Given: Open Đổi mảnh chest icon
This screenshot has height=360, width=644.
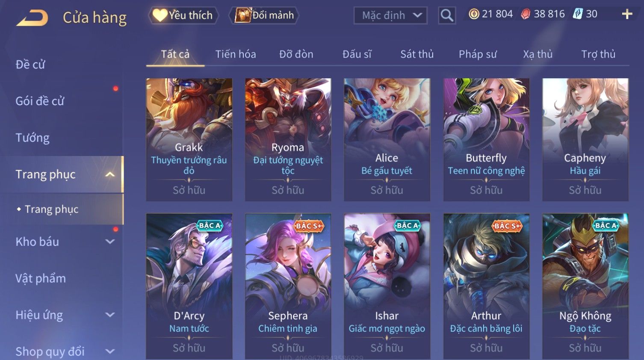Looking at the screenshot, I should tap(264, 15).
